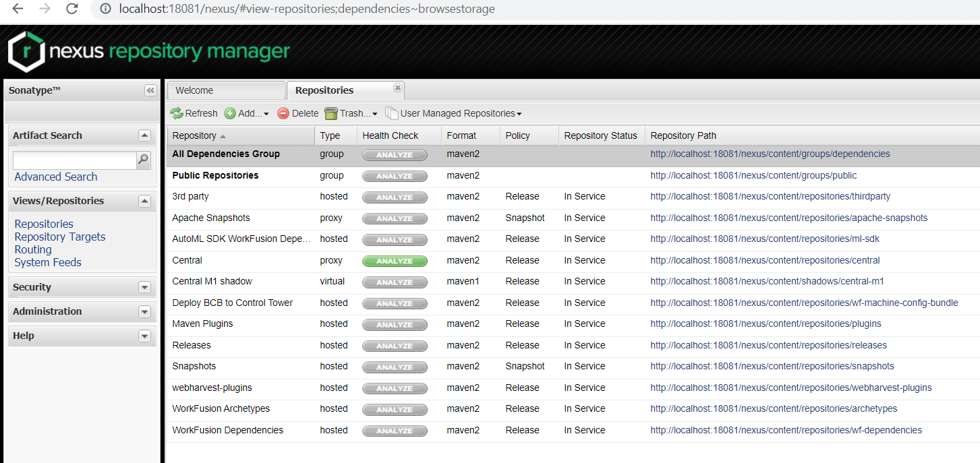
Task: Open the repositories/central path link
Action: tap(765, 260)
